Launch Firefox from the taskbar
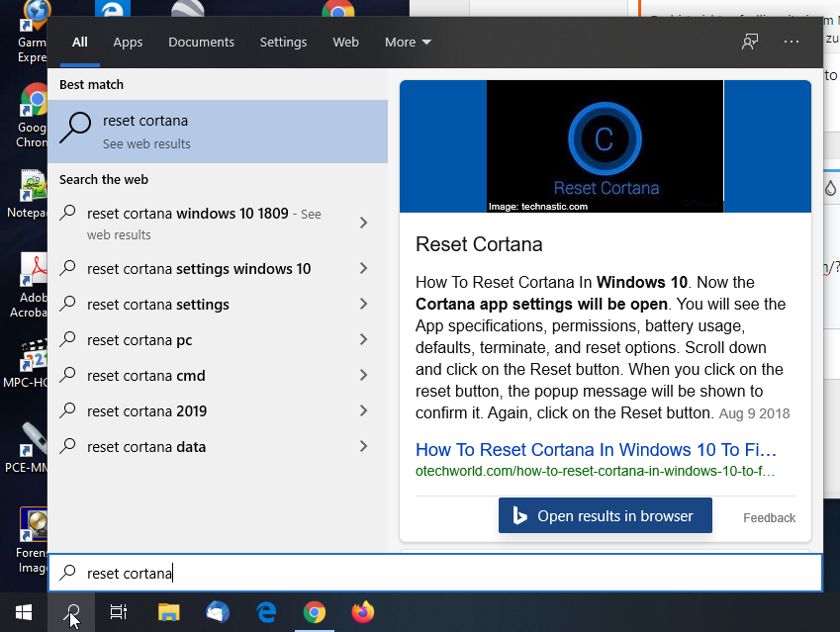This screenshot has width=840, height=632. 363,612
